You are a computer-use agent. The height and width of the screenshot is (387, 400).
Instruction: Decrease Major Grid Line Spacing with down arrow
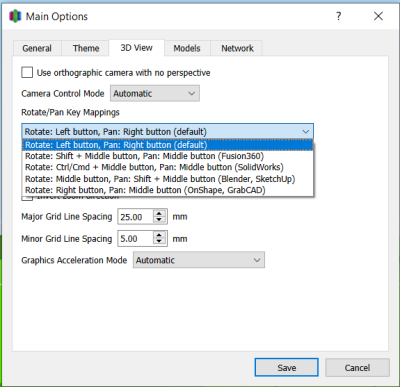159,220
